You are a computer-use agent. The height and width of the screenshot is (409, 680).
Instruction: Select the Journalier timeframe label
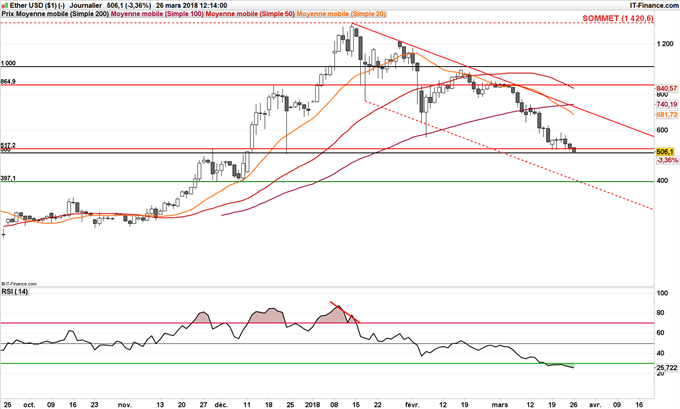tap(86, 5)
